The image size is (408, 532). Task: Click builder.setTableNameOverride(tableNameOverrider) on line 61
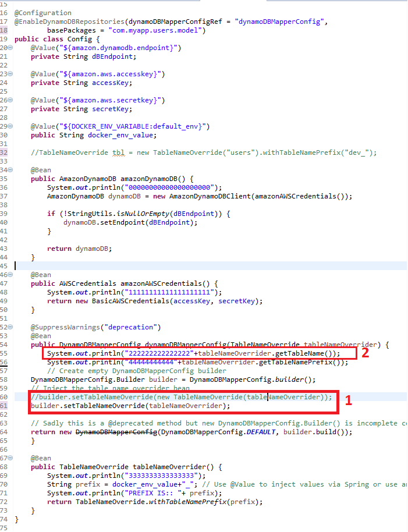tap(130, 406)
